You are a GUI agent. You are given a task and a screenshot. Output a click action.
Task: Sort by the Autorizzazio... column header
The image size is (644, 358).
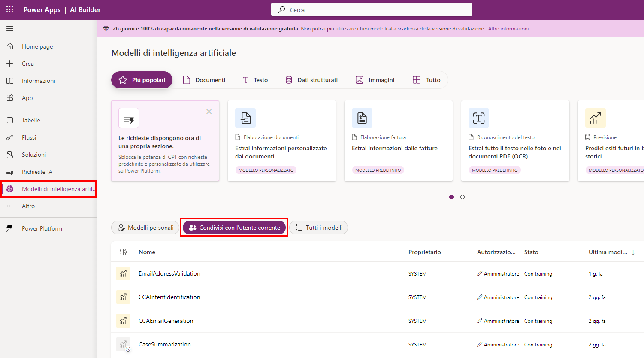coord(496,252)
